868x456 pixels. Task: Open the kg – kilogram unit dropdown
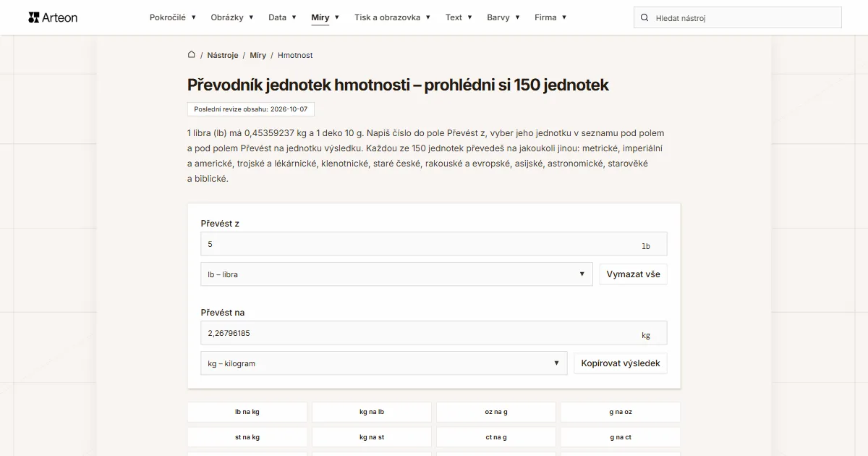(384, 363)
